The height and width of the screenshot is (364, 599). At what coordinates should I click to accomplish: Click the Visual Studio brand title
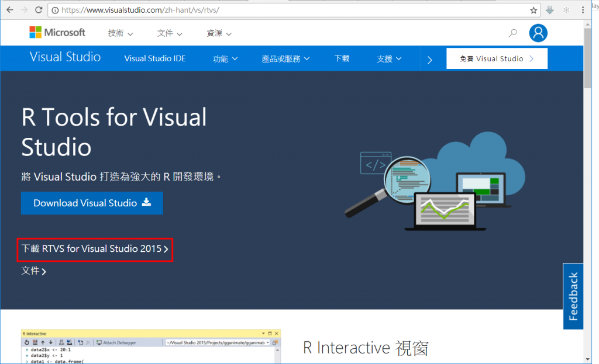pos(66,57)
